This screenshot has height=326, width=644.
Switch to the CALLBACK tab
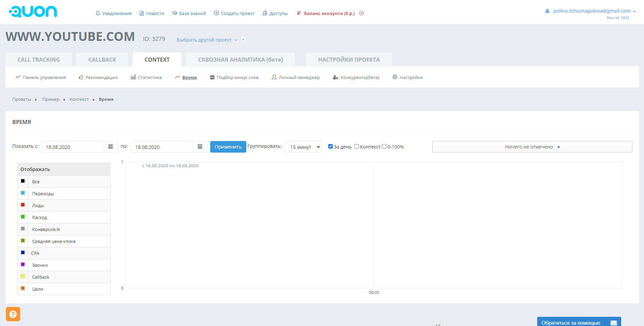[102, 59]
